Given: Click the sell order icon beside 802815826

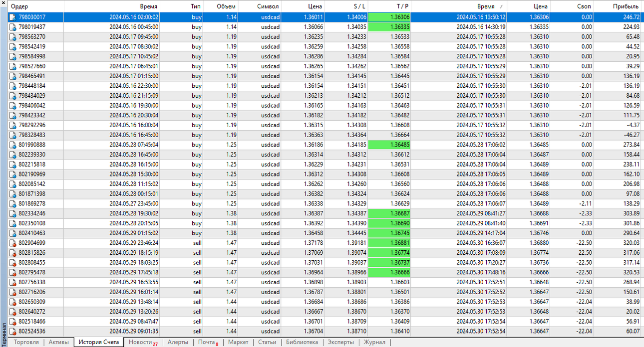Looking at the screenshot, I should click(x=12, y=253).
